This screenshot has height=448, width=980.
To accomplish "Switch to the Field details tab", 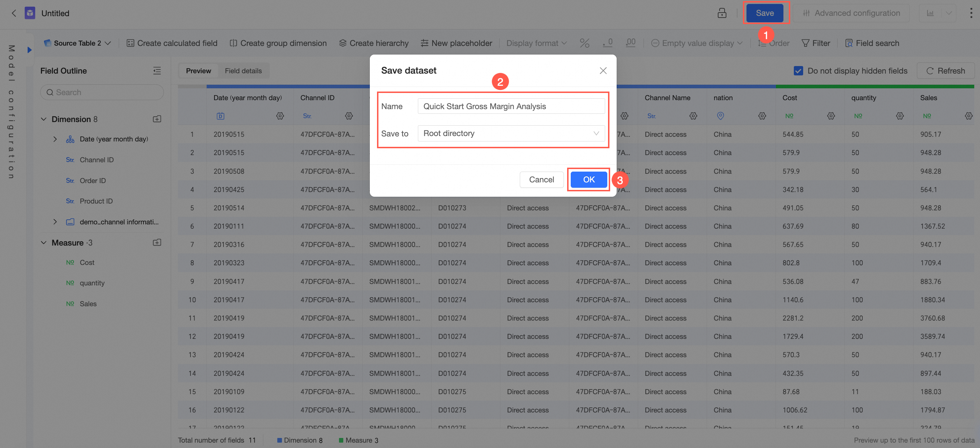I will pyautogui.click(x=243, y=71).
